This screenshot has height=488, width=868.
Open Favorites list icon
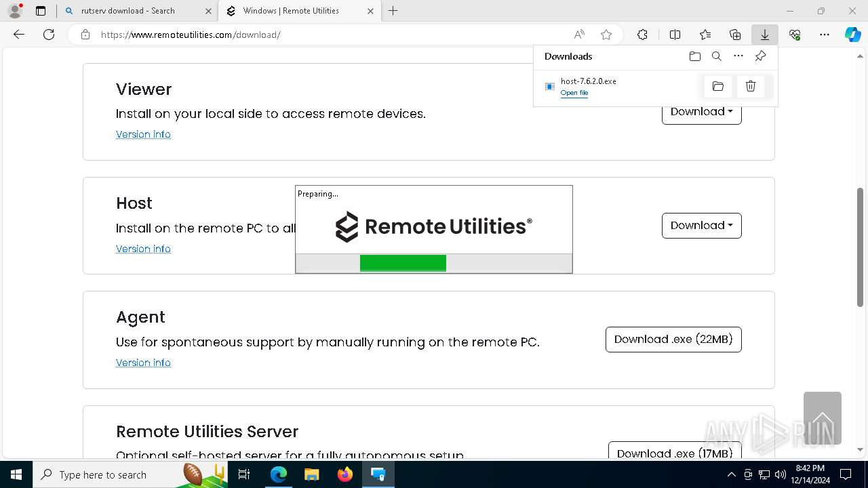(x=705, y=35)
